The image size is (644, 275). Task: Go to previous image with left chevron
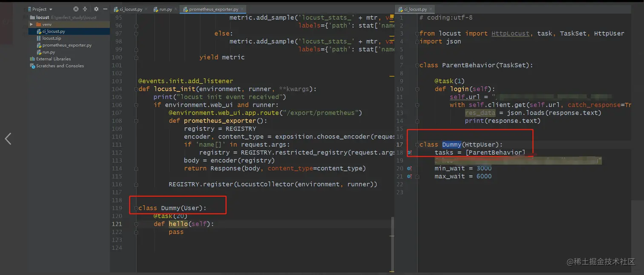point(8,139)
